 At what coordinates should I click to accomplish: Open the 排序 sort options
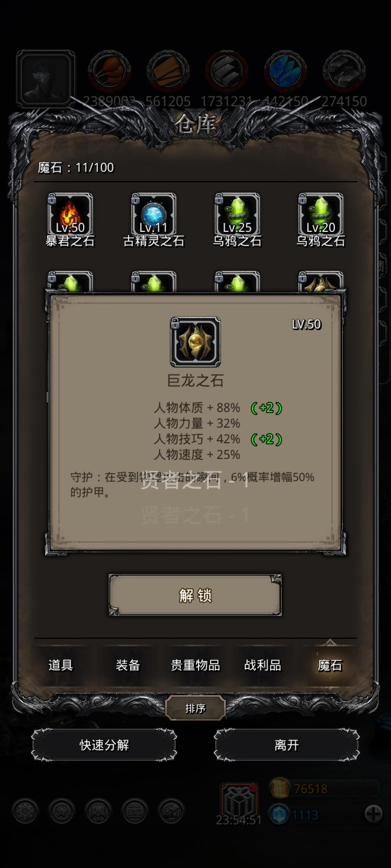pos(195,708)
